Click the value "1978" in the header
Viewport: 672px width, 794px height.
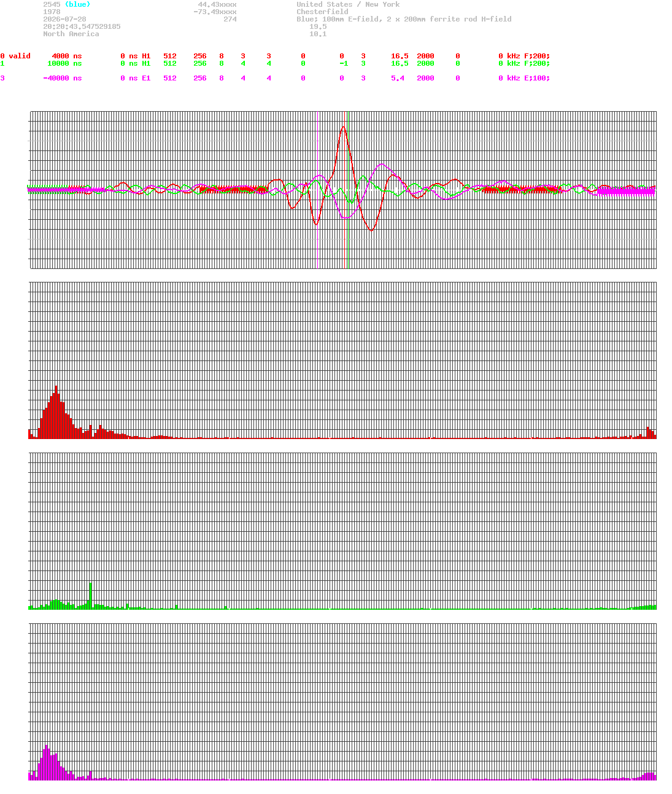[x=52, y=12]
